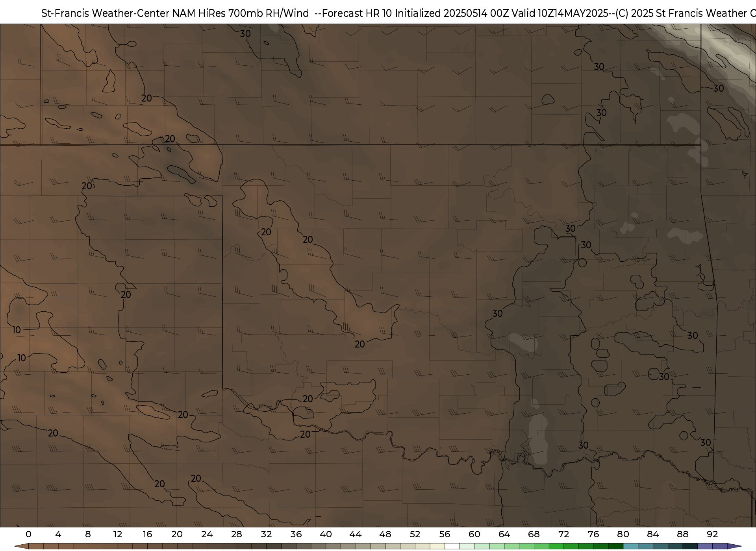The width and height of the screenshot is (756, 551).
Task: Click the colorbar tick label '24'
Action: click(x=207, y=534)
